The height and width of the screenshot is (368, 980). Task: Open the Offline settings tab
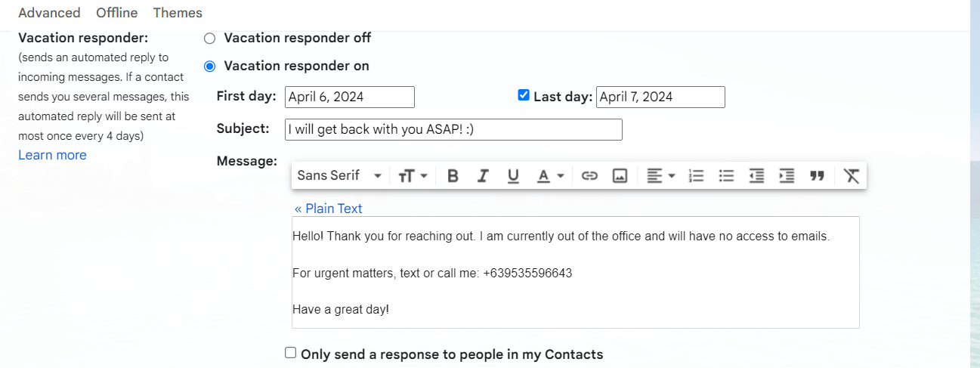pyautogui.click(x=116, y=13)
